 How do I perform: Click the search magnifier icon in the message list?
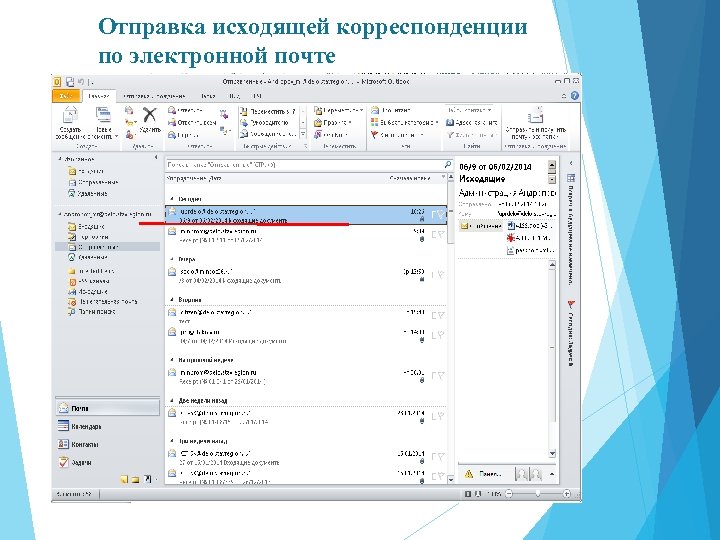(x=448, y=164)
